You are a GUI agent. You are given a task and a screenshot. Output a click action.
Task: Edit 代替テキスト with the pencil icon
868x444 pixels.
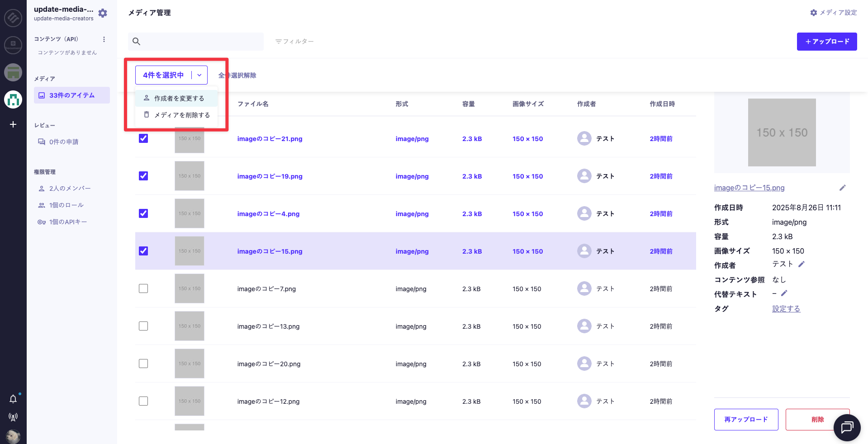784,293
